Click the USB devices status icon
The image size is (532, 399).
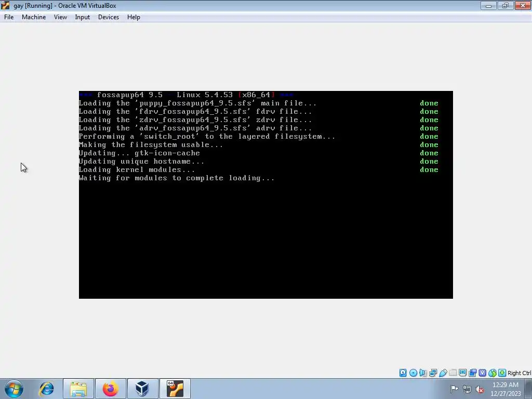click(443, 373)
